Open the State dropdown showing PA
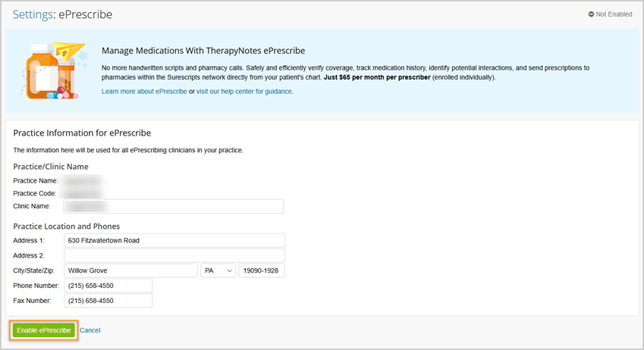Screen dimensions: 644x350 click(218, 270)
